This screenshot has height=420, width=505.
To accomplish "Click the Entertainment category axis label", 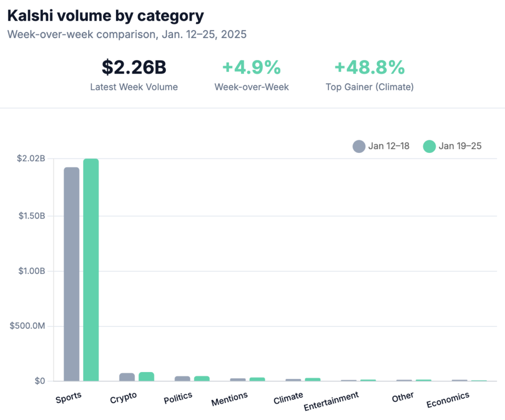I will click(x=331, y=401).
